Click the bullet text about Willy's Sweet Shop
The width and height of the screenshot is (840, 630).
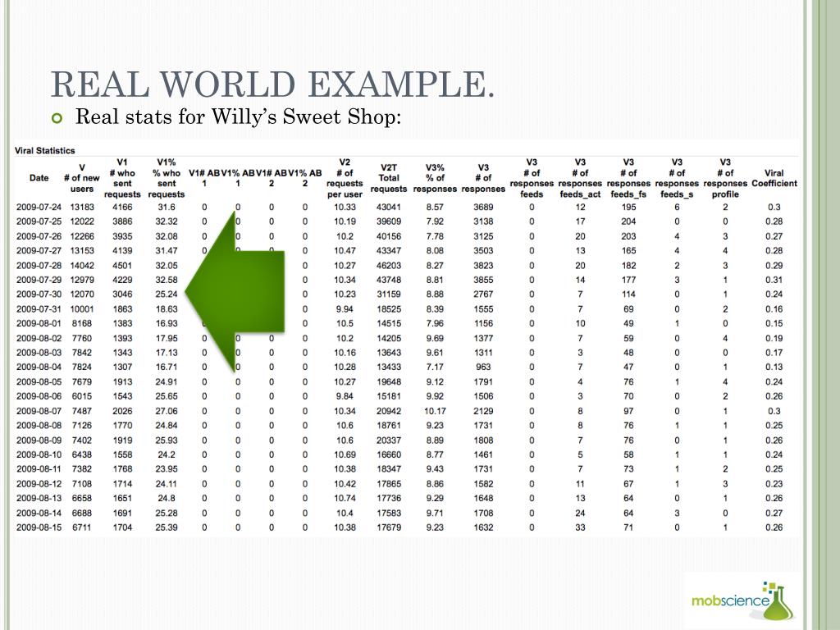[x=238, y=116]
